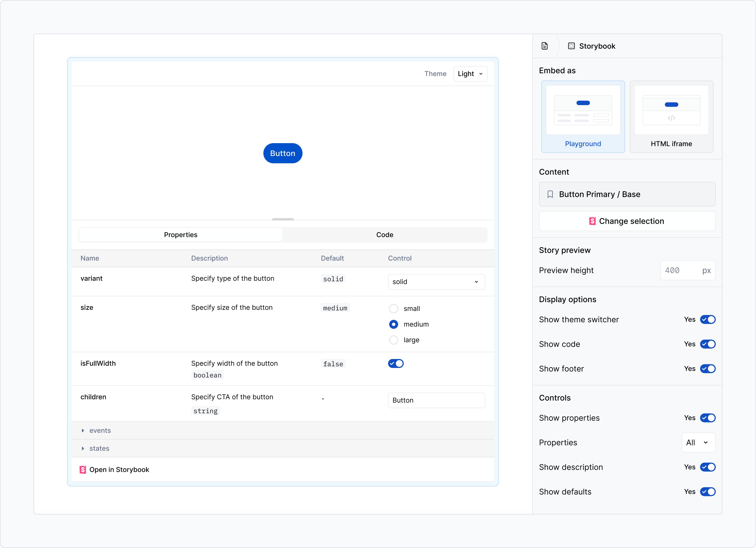Open in Storybook link
Viewport: 756px width, 548px height.
coord(114,470)
